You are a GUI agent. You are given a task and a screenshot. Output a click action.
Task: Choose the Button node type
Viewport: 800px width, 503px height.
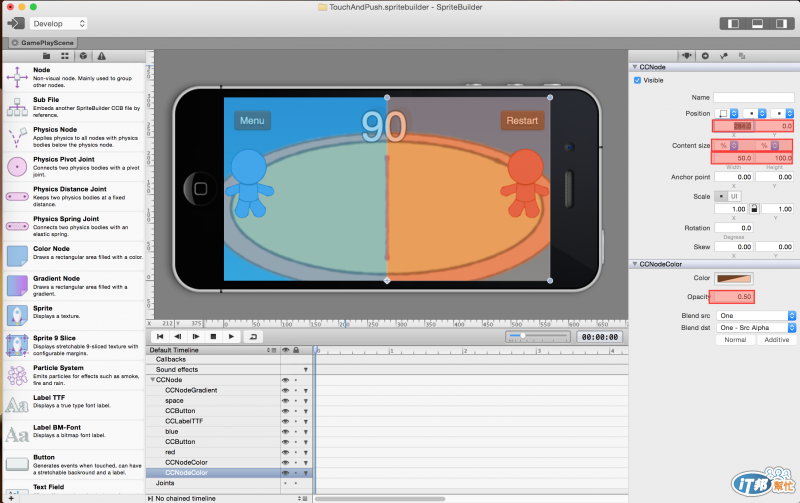(74, 465)
